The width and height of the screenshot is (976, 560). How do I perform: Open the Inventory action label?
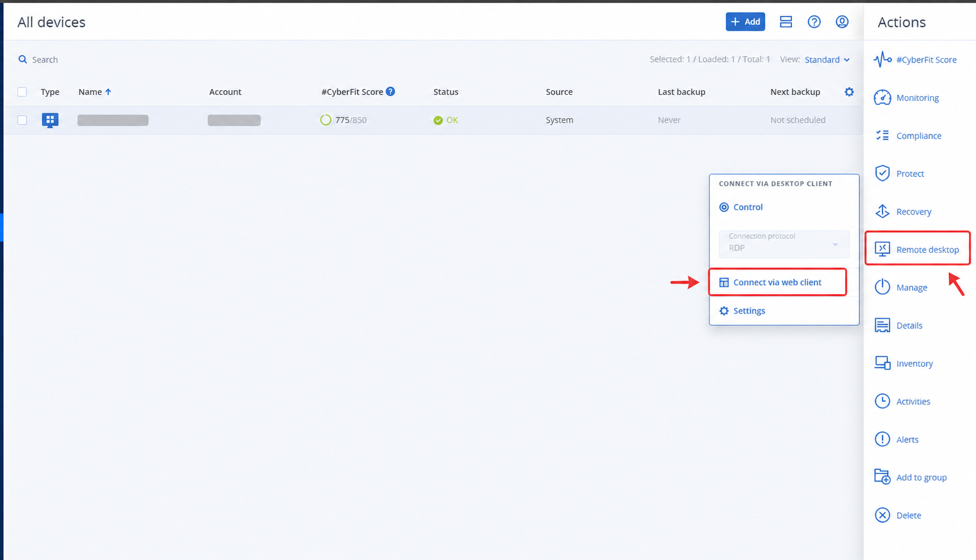pyautogui.click(x=915, y=364)
